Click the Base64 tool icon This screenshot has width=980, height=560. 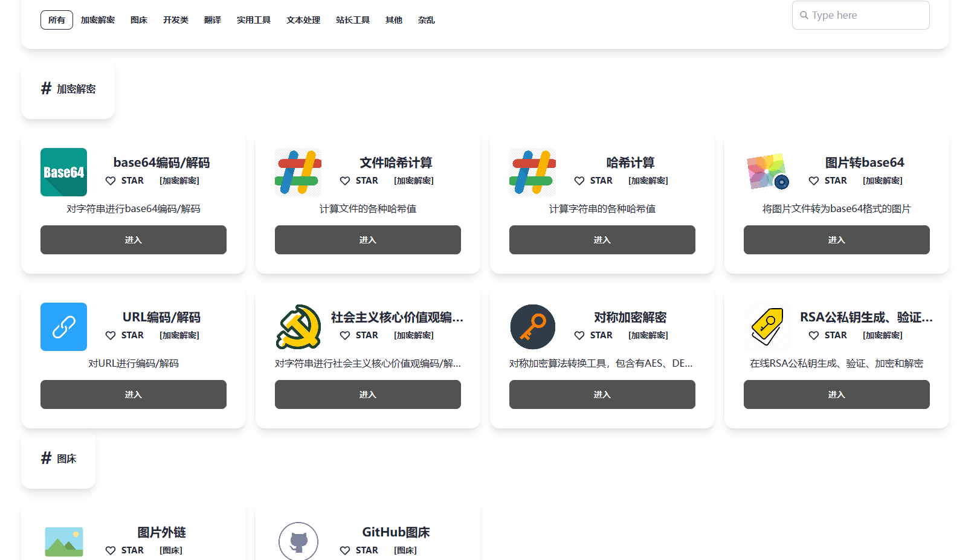click(63, 172)
